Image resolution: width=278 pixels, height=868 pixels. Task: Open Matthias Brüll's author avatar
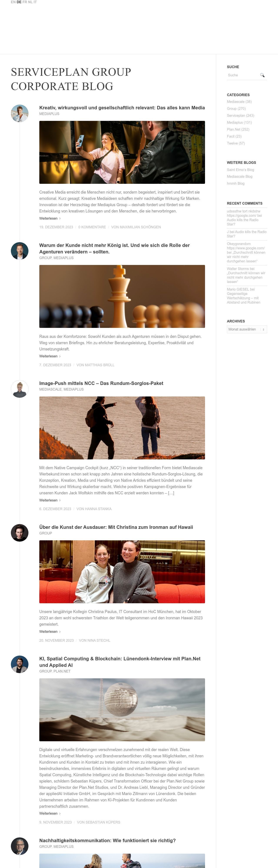(20, 251)
